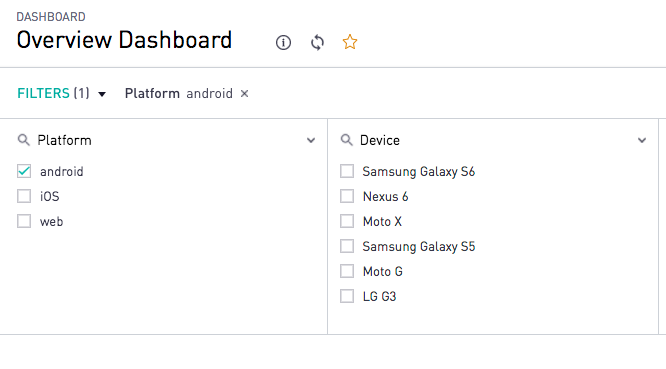This screenshot has height=369, width=666.
Task: Open the FILTERS (1) dropdown arrow
Action: tap(102, 94)
